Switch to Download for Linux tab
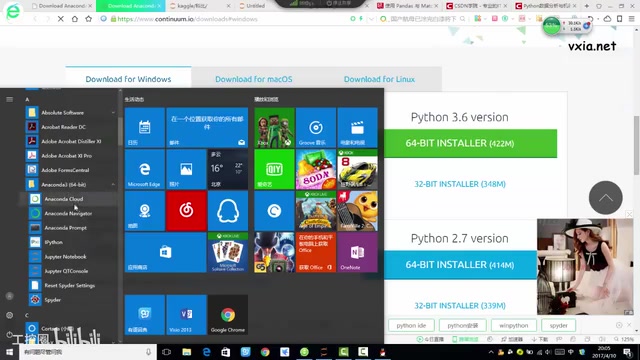 tap(379, 79)
